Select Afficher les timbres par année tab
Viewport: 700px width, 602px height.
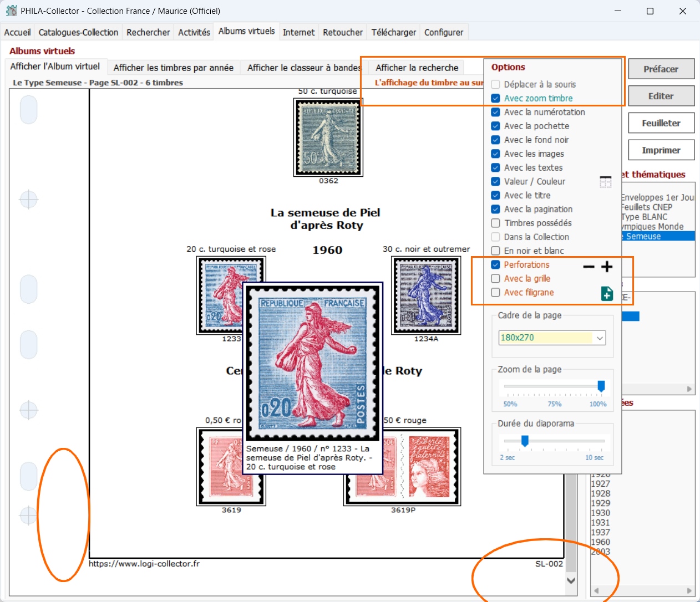coord(174,68)
